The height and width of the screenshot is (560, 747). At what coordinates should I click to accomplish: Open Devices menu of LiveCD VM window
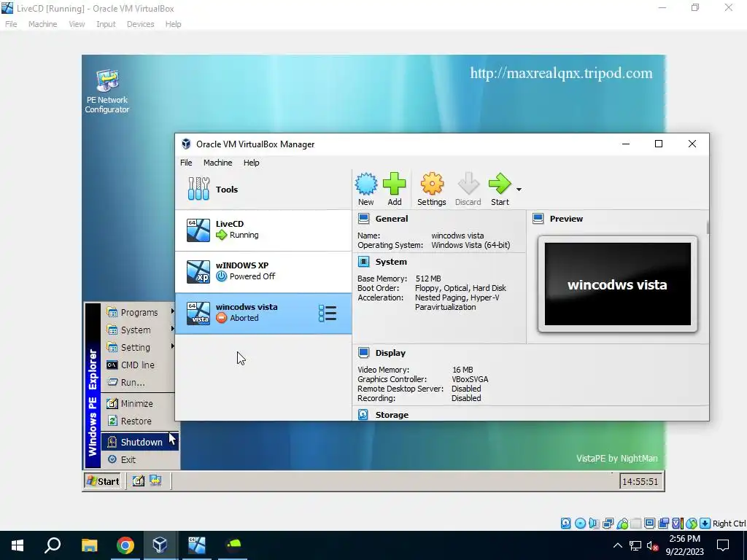click(x=141, y=24)
